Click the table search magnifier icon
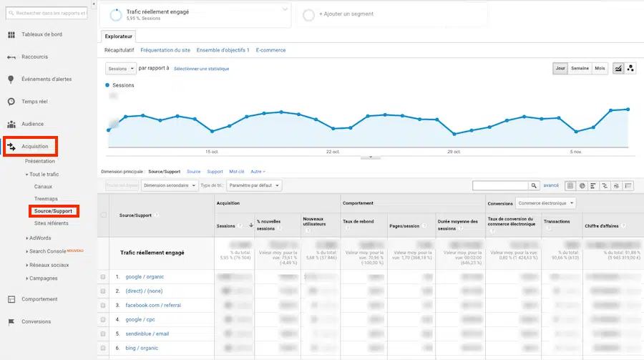The image size is (644, 360). pos(534,185)
